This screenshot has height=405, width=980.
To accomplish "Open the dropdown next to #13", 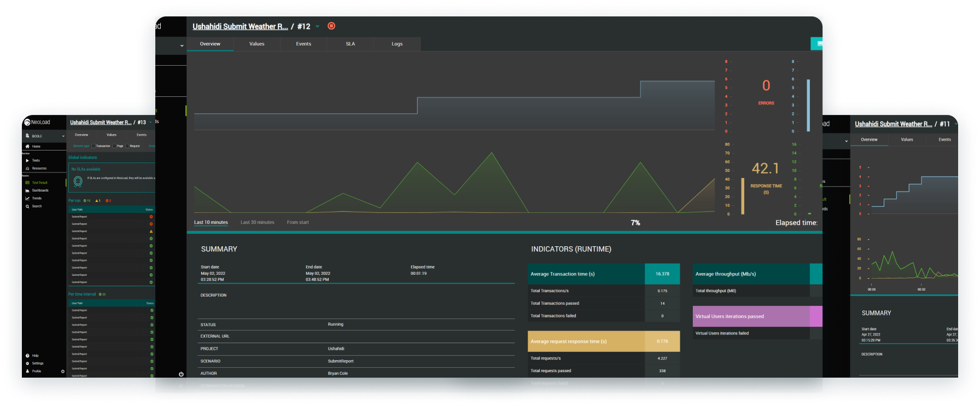I will [x=150, y=123].
